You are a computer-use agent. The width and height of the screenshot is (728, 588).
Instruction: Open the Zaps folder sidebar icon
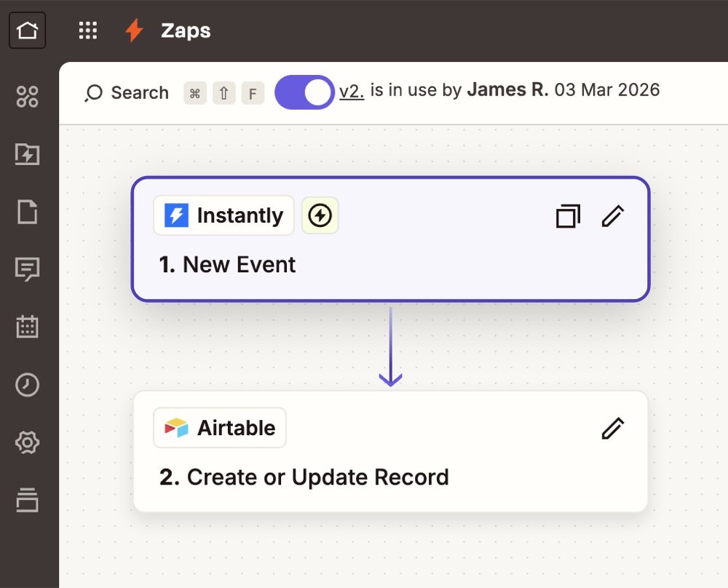(28, 154)
